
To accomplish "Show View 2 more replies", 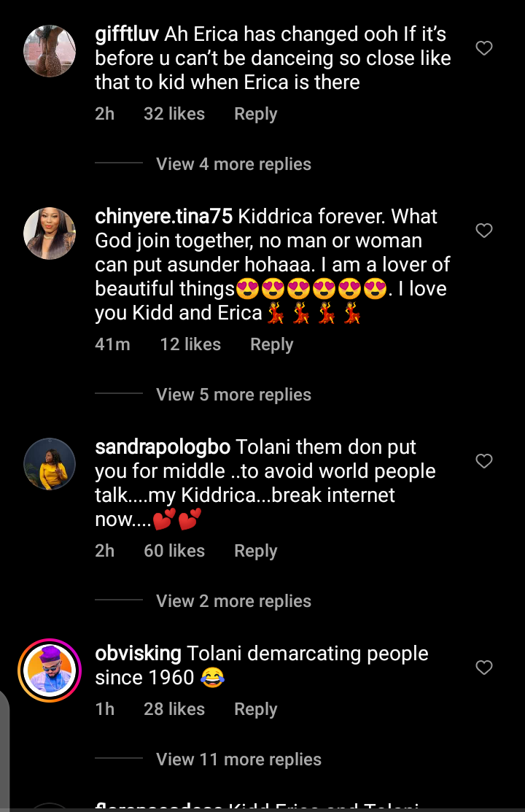I will pyautogui.click(x=233, y=601).
